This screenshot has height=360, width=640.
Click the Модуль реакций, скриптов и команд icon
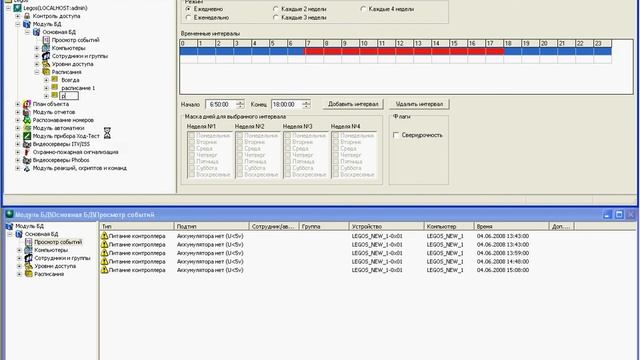pyautogui.click(x=27, y=168)
